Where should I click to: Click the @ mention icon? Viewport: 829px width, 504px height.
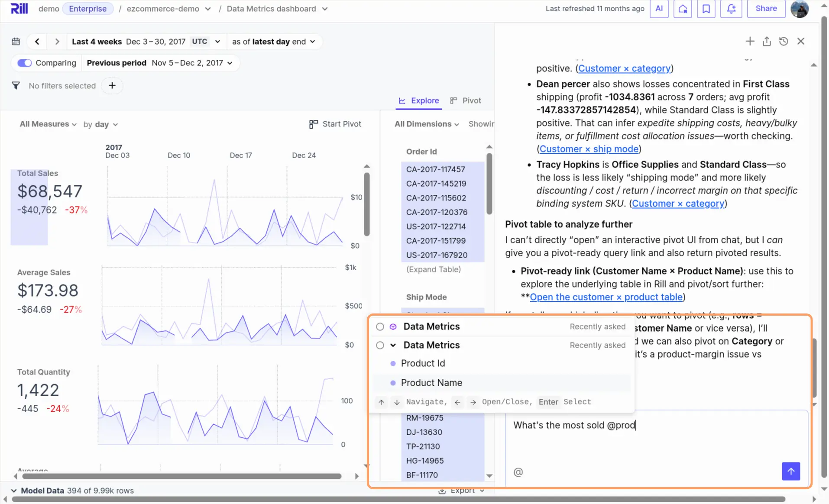click(518, 472)
